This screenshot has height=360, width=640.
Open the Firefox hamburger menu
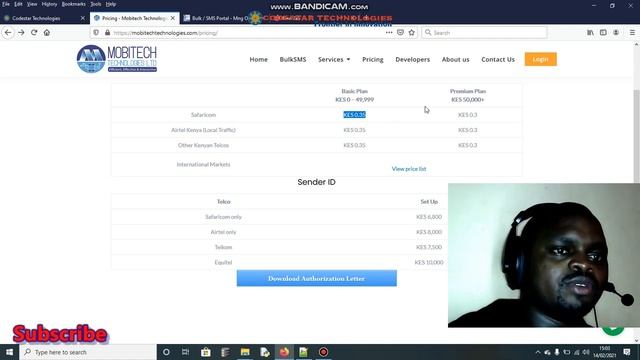(632, 33)
